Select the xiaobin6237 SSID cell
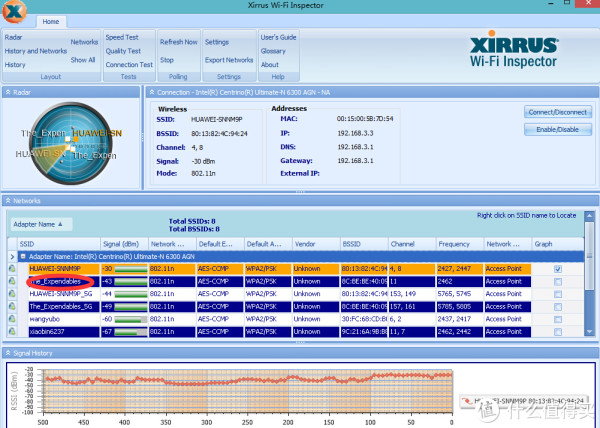Viewport: 600px width, 428px height. pos(64,332)
